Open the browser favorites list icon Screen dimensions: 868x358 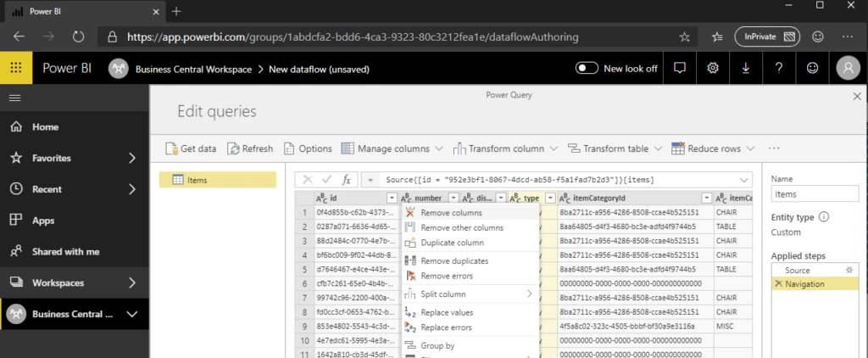click(x=717, y=37)
